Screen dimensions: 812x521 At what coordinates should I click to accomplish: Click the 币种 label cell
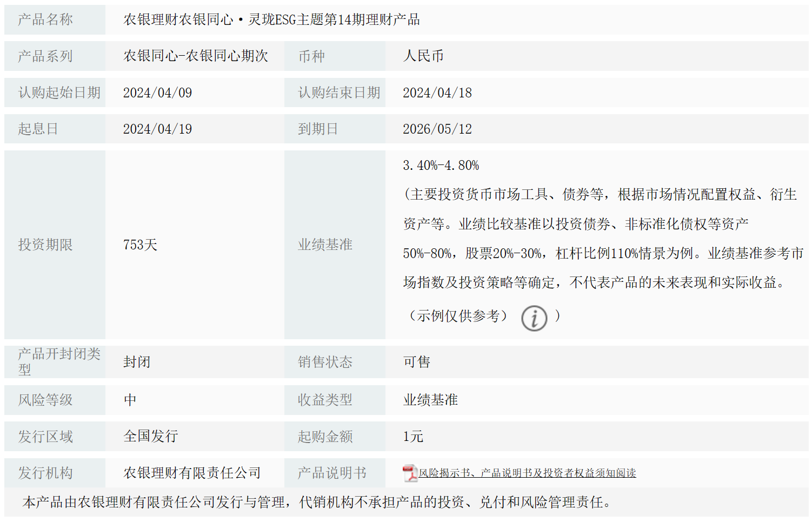(x=335, y=56)
